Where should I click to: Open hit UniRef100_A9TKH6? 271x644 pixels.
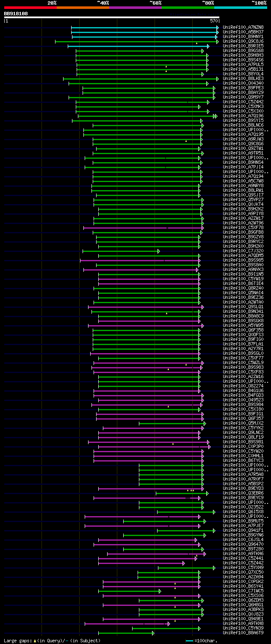(242, 553)
